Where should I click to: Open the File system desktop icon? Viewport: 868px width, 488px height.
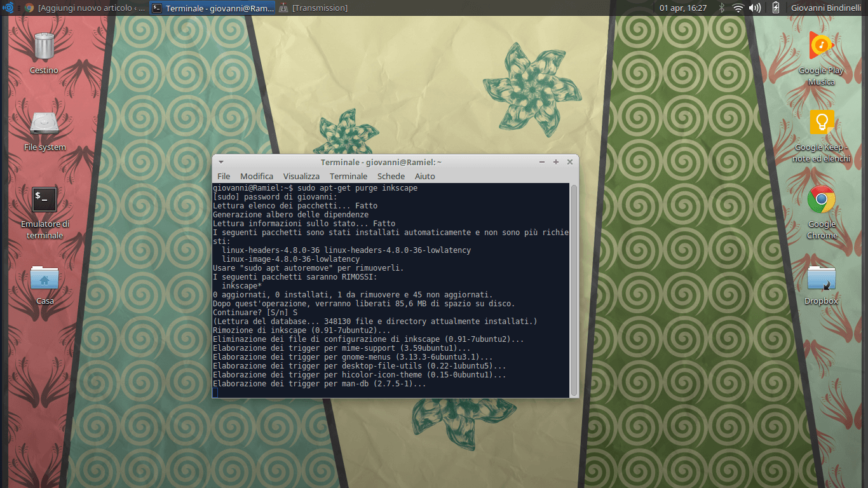(44, 124)
